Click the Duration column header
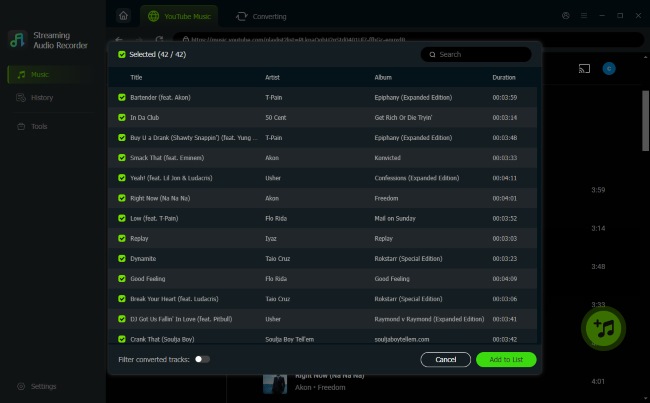Viewport: 650px width, 403px height. click(x=504, y=78)
